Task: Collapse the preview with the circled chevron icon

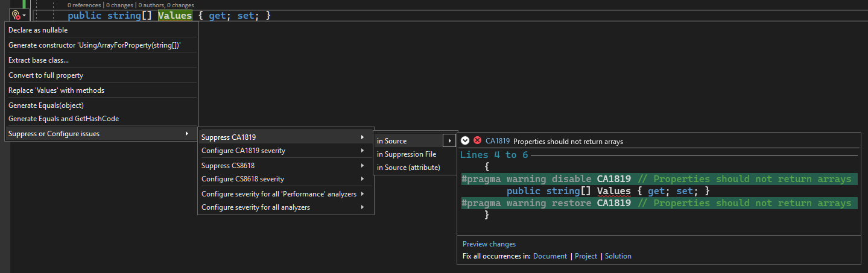Action: pos(465,141)
